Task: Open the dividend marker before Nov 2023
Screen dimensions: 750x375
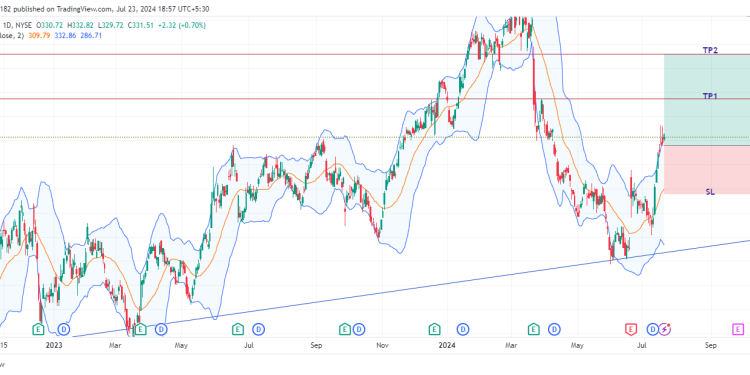Action: click(359, 329)
